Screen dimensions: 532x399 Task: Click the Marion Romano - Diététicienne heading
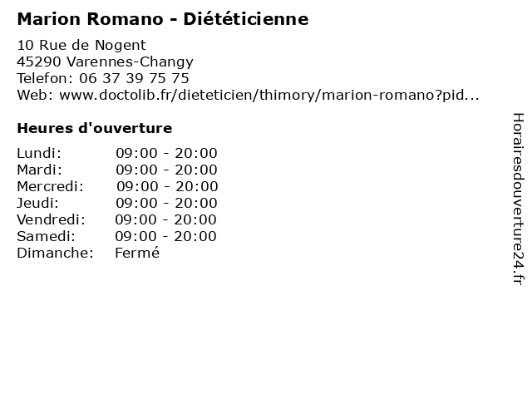[163, 18]
